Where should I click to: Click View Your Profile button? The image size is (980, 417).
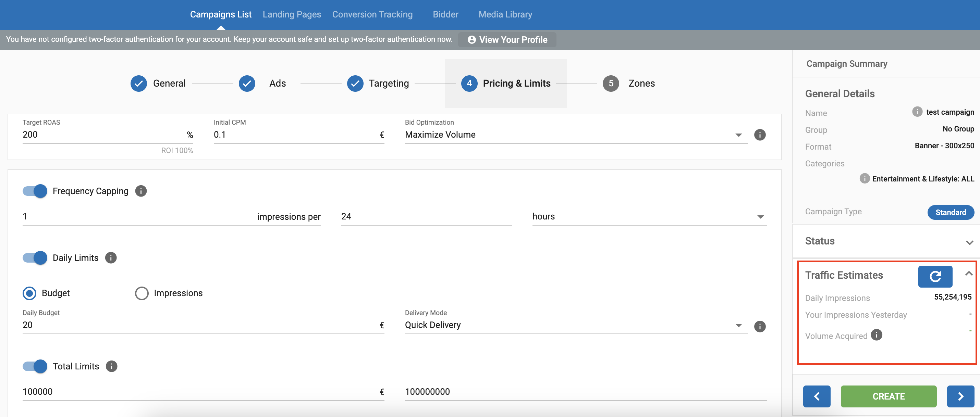[507, 39]
